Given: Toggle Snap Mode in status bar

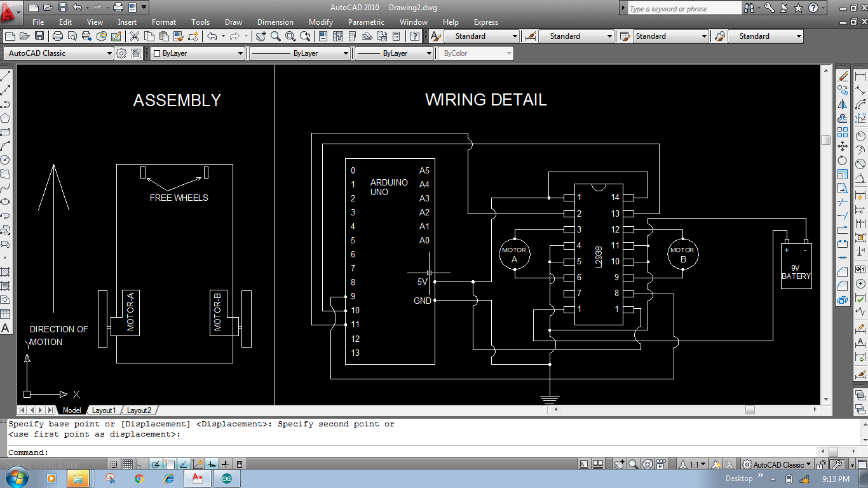Looking at the screenshot, I should (x=114, y=464).
